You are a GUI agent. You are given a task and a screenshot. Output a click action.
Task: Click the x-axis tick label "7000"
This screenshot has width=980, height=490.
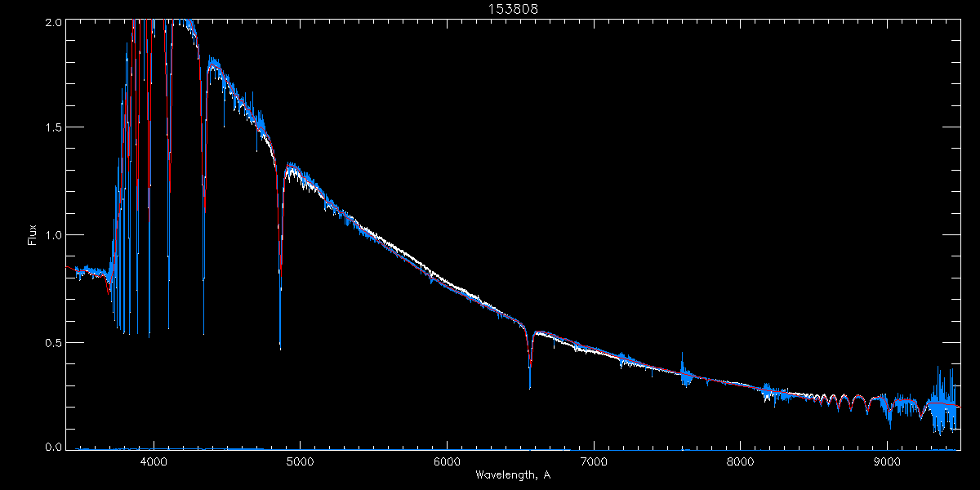coord(594,462)
